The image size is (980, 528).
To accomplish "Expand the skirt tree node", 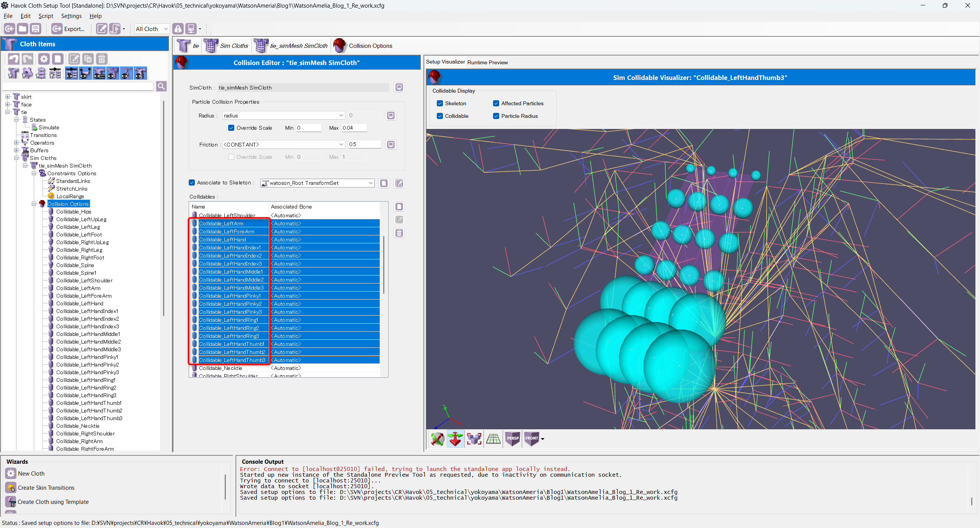I will pyautogui.click(x=8, y=97).
